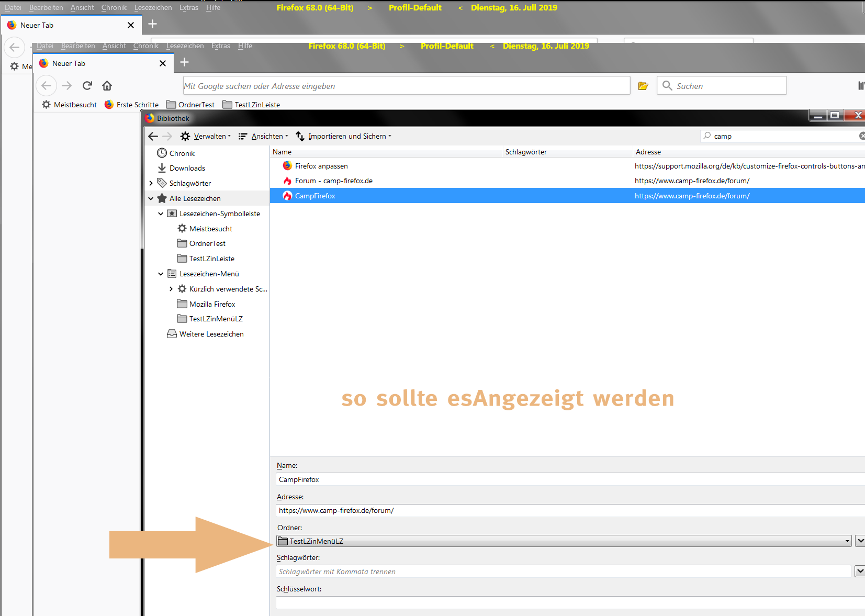The image size is (865, 616).
Task: Collapse the Lesezeichen-Symbolleiste tree node
Action: 161,214
